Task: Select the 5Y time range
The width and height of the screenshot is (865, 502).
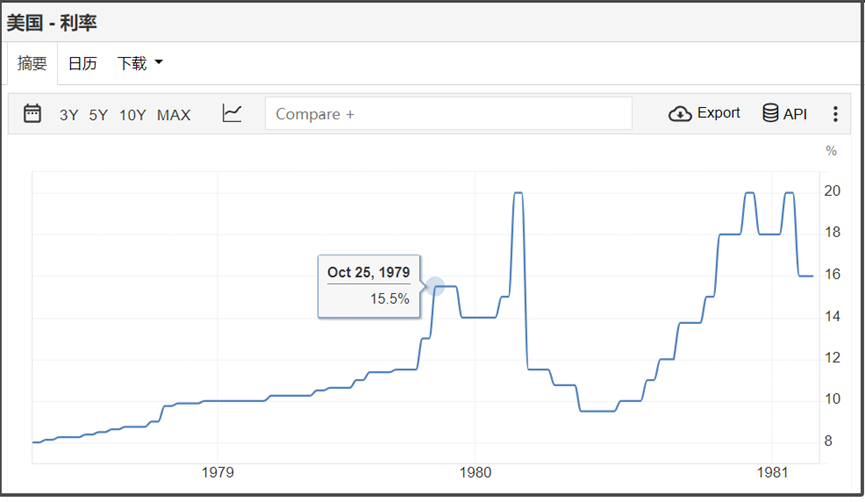Action: 98,115
